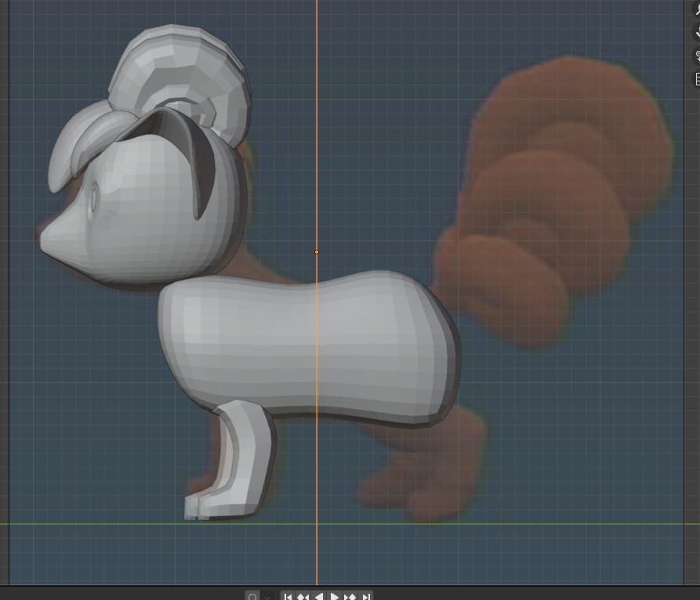Toggle the camera view icon
Viewport: 700px width, 600px height.
[x=696, y=56]
